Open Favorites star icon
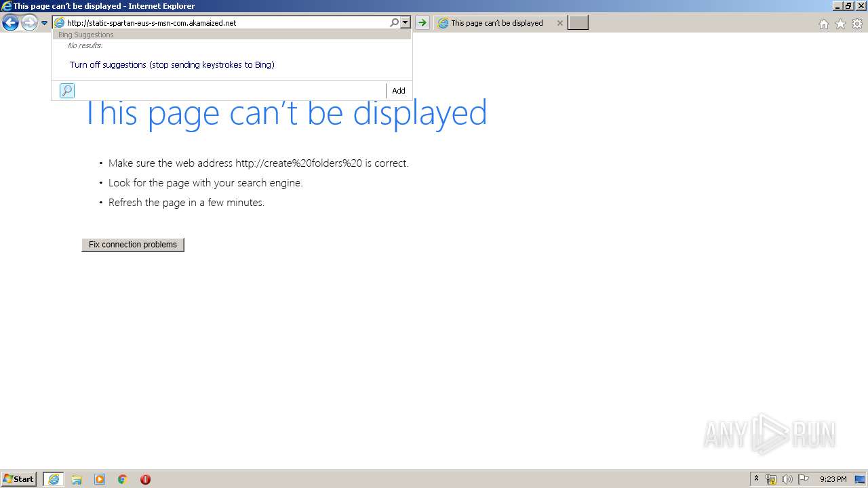This screenshot has width=868, height=488. click(840, 24)
